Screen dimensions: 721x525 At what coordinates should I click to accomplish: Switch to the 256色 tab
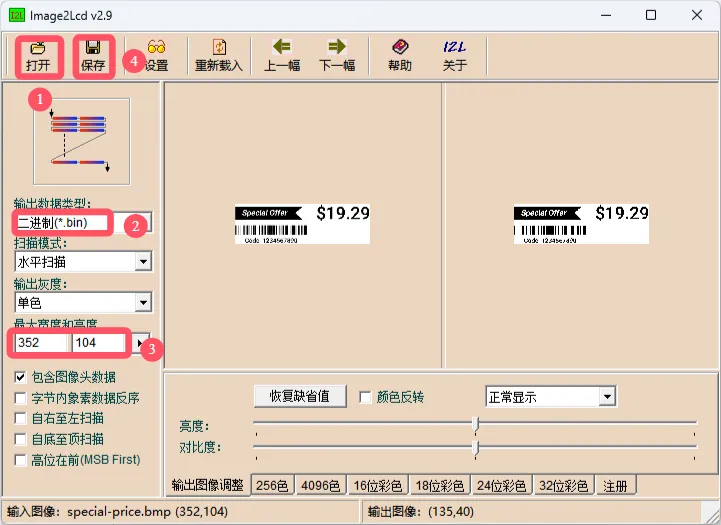pyautogui.click(x=272, y=485)
